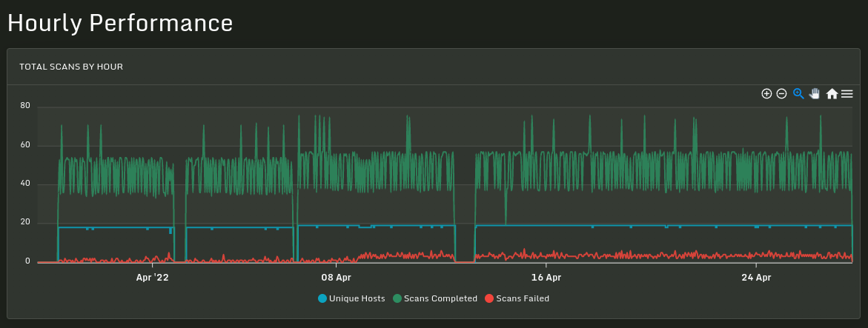The height and width of the screenshot is (328, 868).
Task: Click the Hourly Performance heading
Action: pos(120,23)
